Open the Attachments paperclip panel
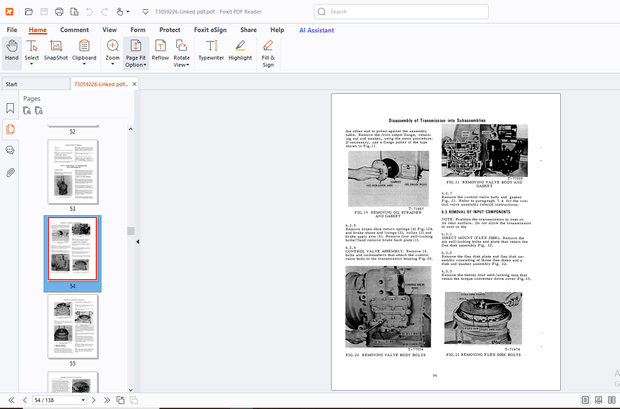The height and width of the screenshot is (409, 620). coord(10,172)
